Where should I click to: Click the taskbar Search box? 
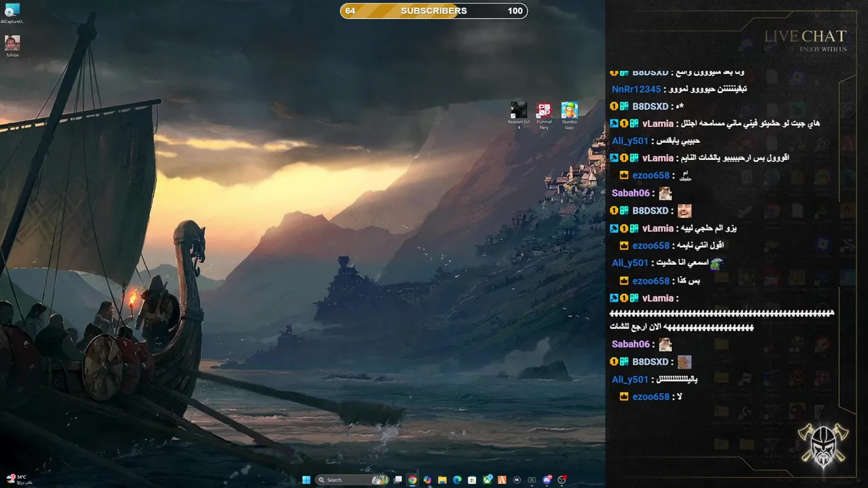(352, 480)
